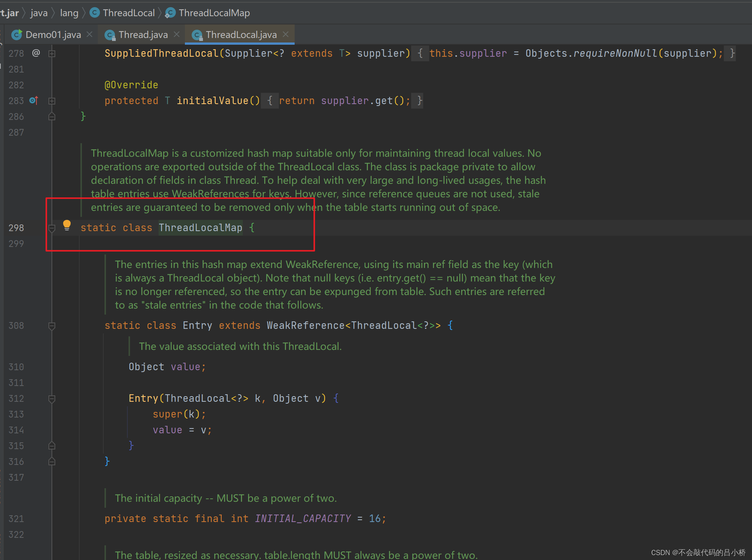The image size is (752, 560).
Task: Click the INITIAL_CAPACITY constant name
Action: [303, 519]
